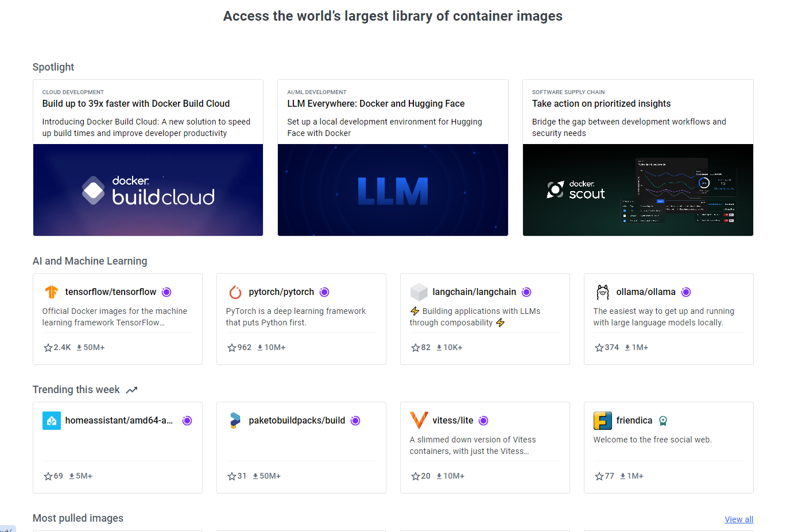Viewport: 798px width, 532px height.
Task: Open the tensorflow/tensorflow repository title
Action: 111,292
